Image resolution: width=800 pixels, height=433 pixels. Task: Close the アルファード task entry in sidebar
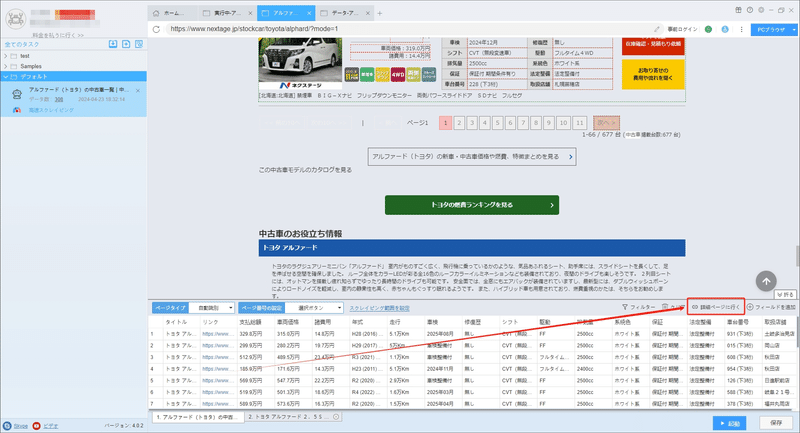138,91
